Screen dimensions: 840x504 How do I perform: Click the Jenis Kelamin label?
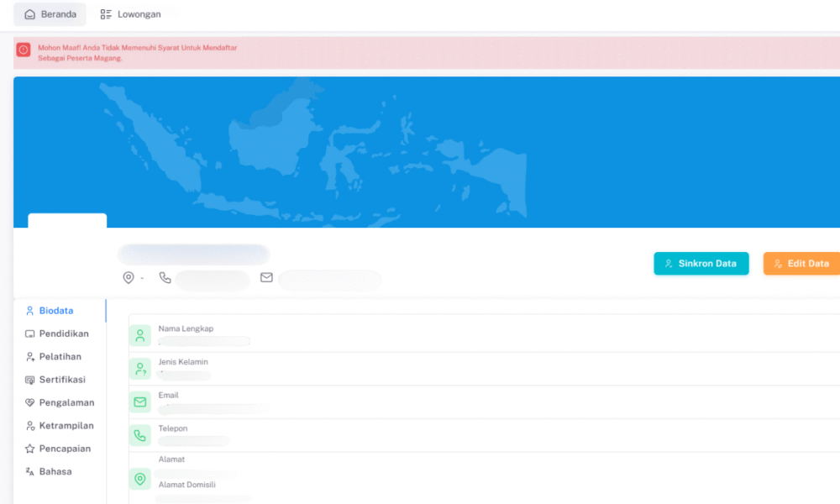coord(183,362)
